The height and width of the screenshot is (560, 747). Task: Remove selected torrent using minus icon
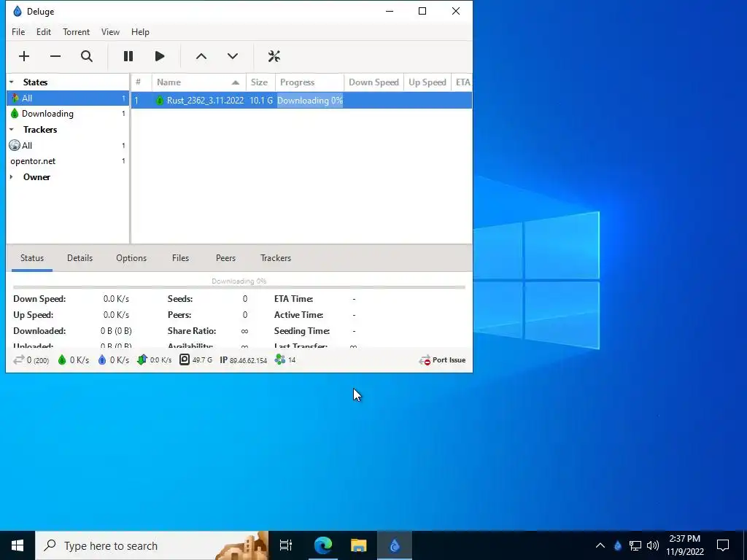(x=55, y=56)
